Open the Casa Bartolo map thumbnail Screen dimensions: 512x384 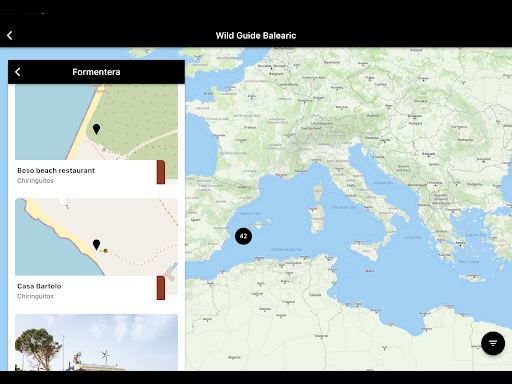pyautogui.click(x=96, y=237)
